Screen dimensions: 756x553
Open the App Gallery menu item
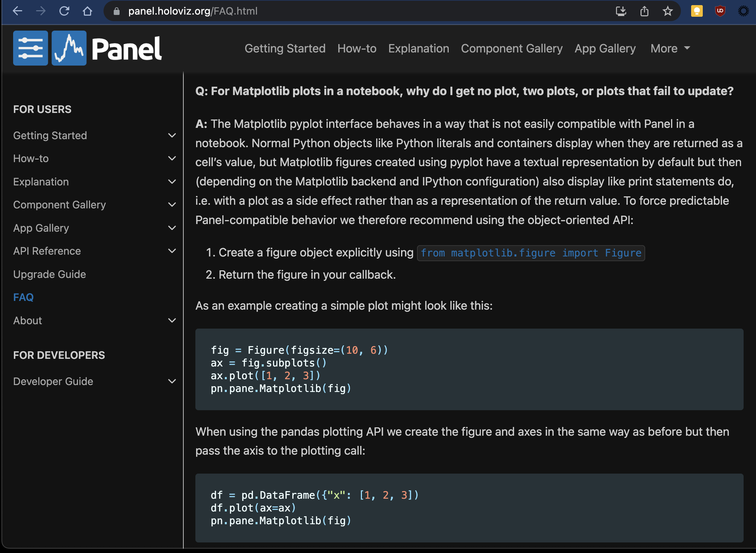click(605, 48)
